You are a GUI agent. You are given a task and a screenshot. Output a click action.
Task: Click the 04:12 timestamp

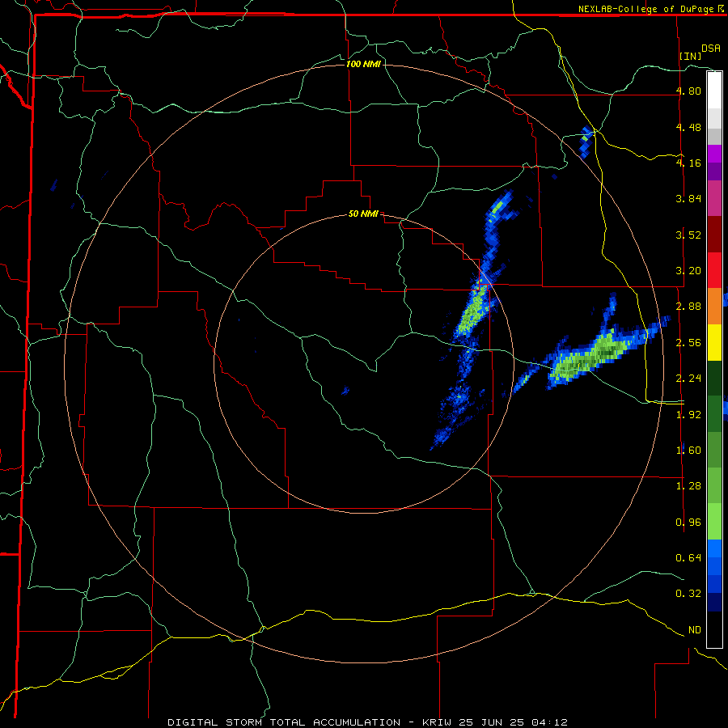coord(549,722)
